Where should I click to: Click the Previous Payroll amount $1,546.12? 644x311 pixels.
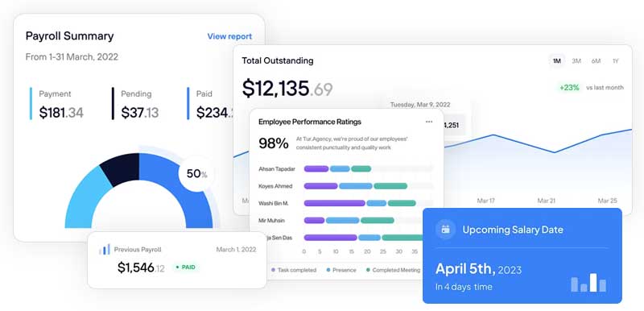141,267
